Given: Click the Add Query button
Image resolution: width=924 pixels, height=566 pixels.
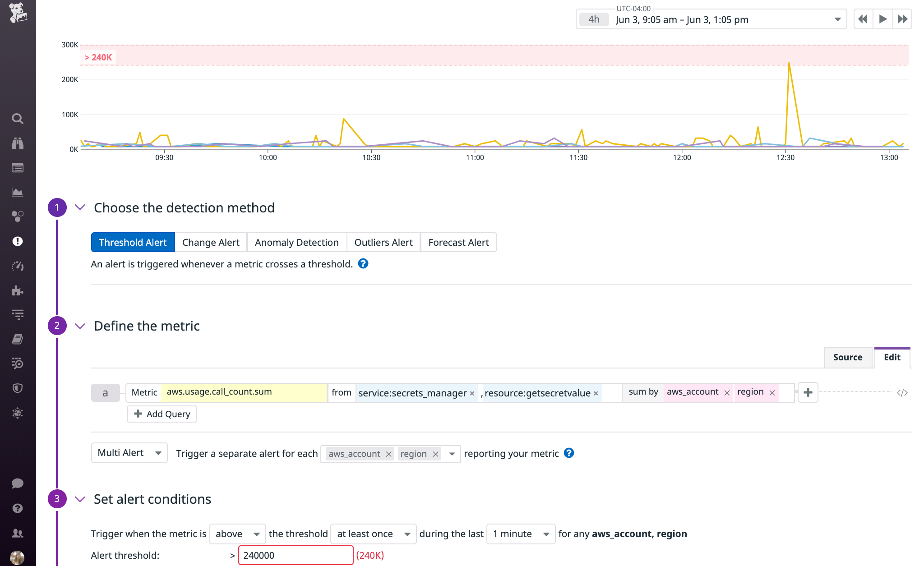Looking at the screenshot, I should (161, 414).
